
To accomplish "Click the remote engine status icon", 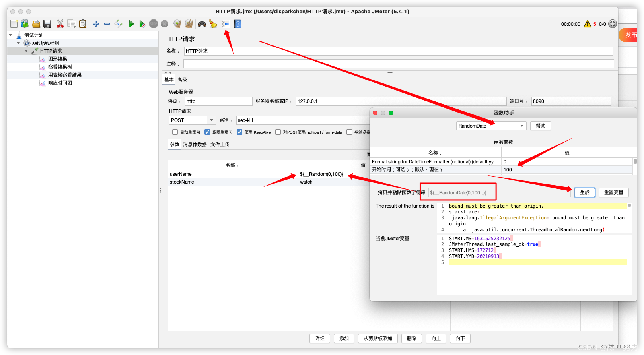I will pos(613,24).
